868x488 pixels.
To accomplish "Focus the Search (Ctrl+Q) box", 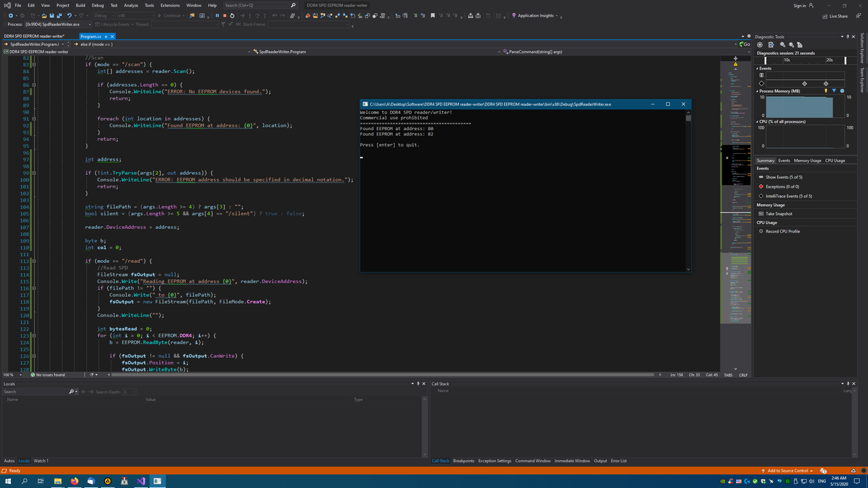I will tap(260, 5).
